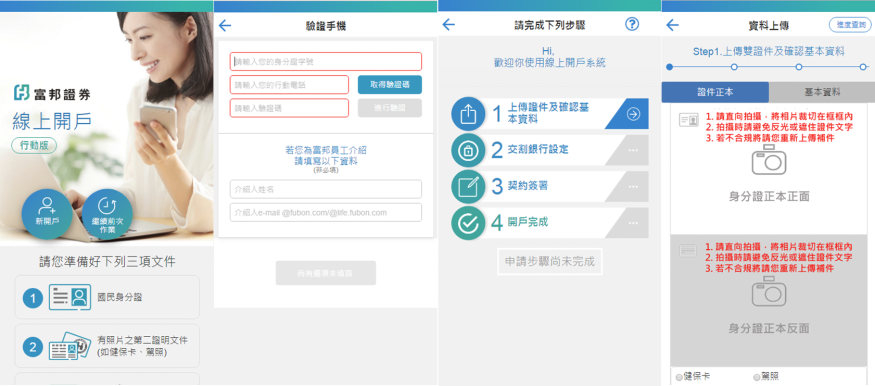875x386 pixels.
Task: Click the ID card icon beside front-side instructions
Action: [688, 120]
